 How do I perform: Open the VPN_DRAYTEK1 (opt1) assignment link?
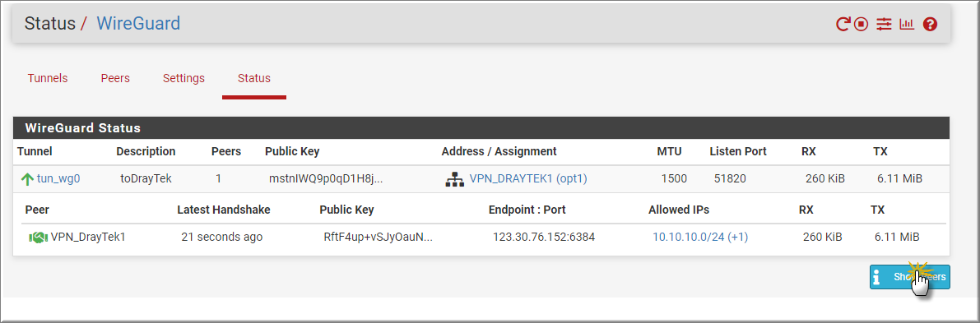pos(528,178)
